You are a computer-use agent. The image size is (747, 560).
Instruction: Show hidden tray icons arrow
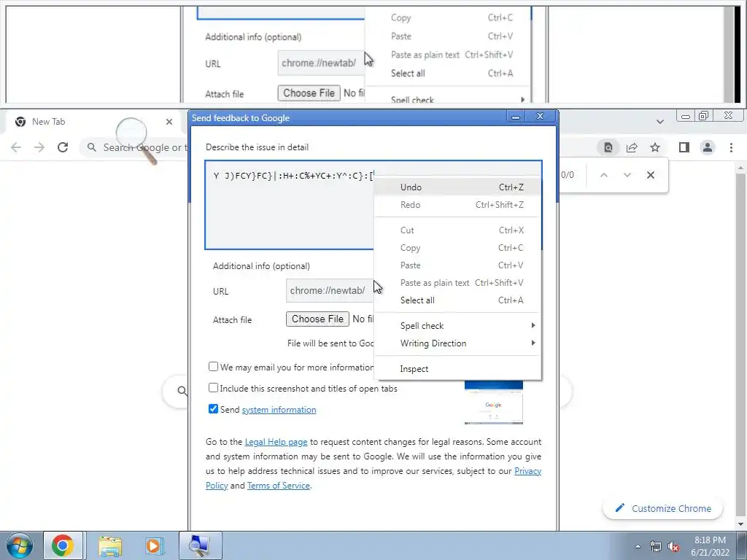(x=638, y=546)
